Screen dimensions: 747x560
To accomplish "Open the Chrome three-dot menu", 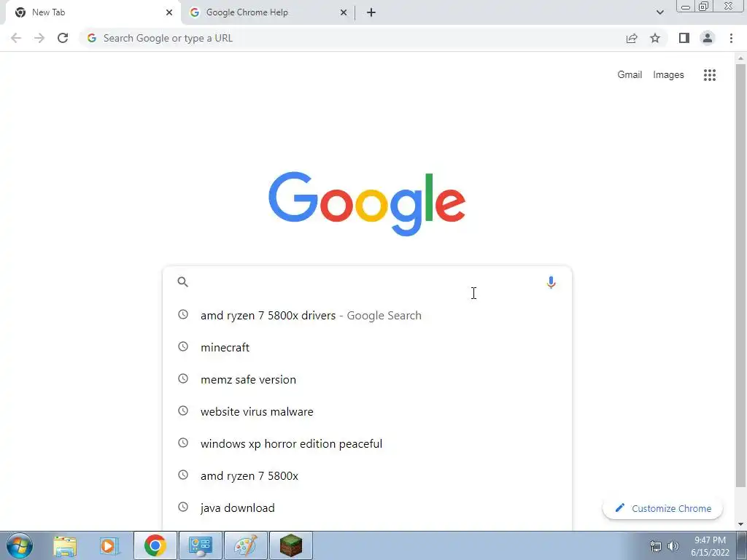I will click(x=731, y=38).
